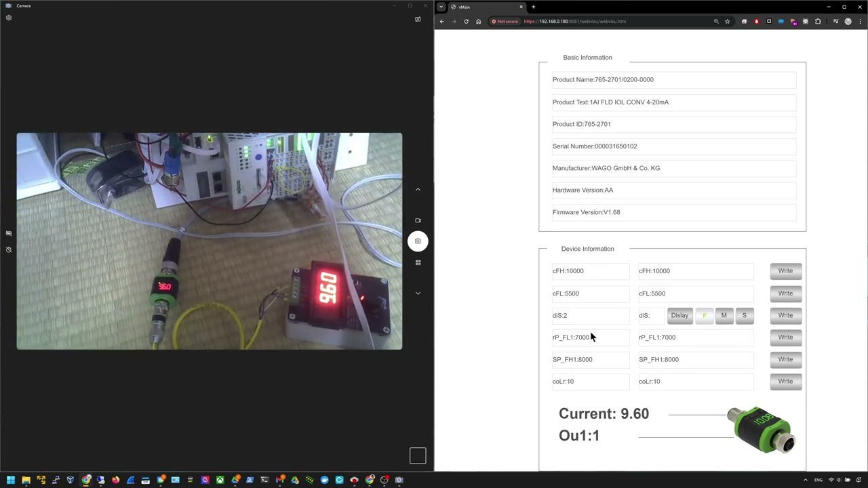Click the Firmware Version:V1.68 field
Screen dimensions: 868x488
[674, 212]
